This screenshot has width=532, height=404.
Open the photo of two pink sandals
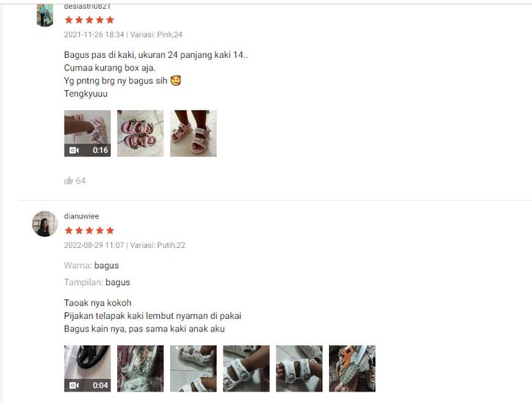click(141, 133)
